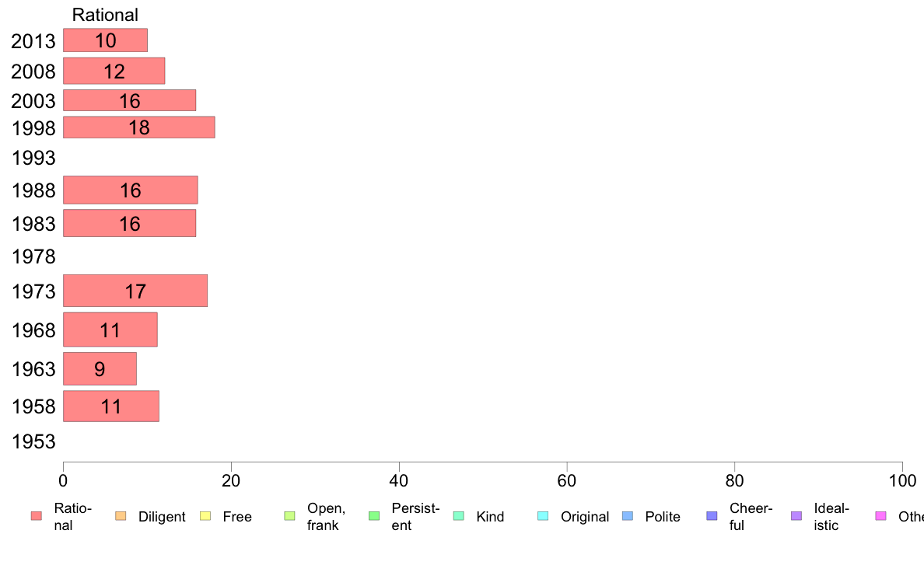Click the Free yellow legend swatch
Image resolution: width=924 pixels, height=572 pixels.
pyautogui.click(x=205, y=516)
